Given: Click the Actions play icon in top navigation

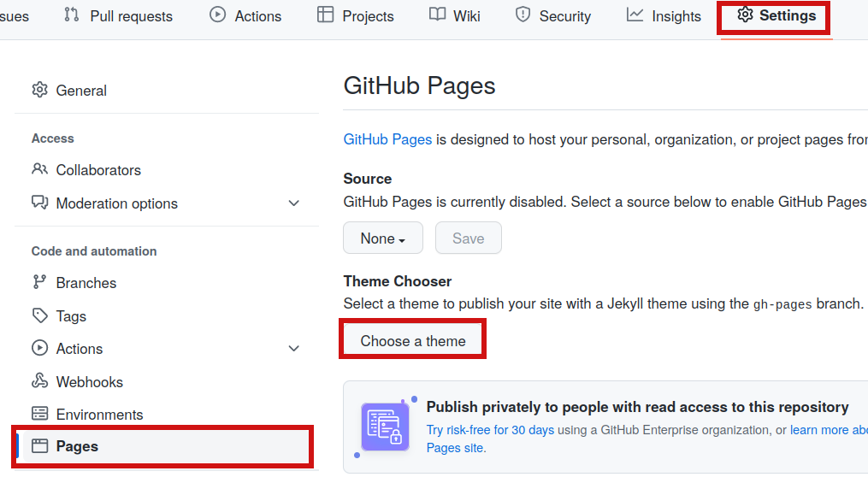Looking at the screenshot, I should coord(218,15).
